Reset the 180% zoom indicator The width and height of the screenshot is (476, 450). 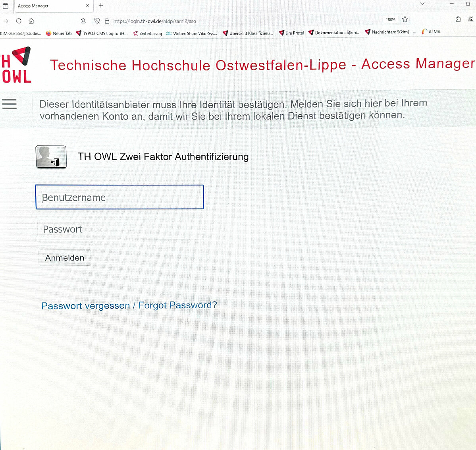(x=390, y=19)
